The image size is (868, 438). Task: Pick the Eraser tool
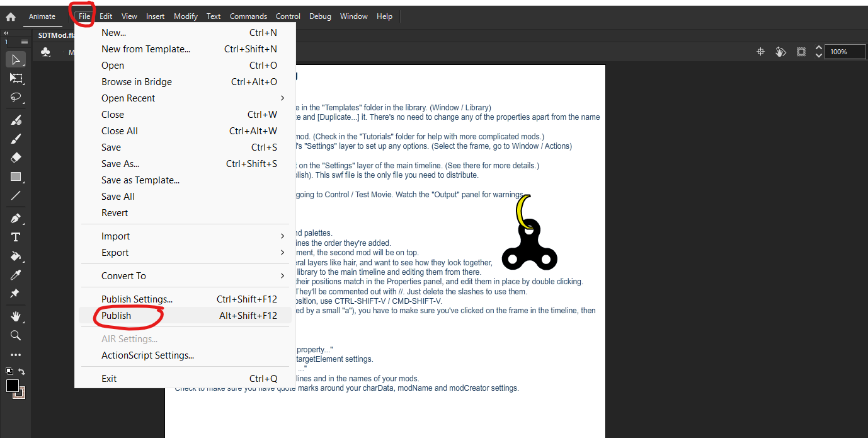[x=16, y=158]
